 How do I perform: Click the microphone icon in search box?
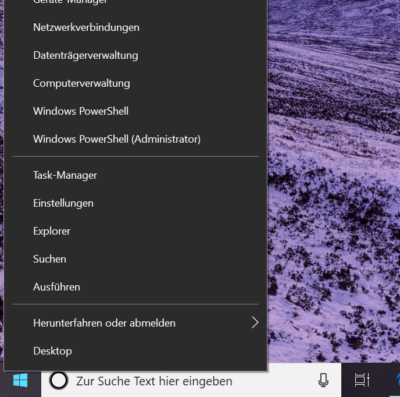[x=323, y=380]
